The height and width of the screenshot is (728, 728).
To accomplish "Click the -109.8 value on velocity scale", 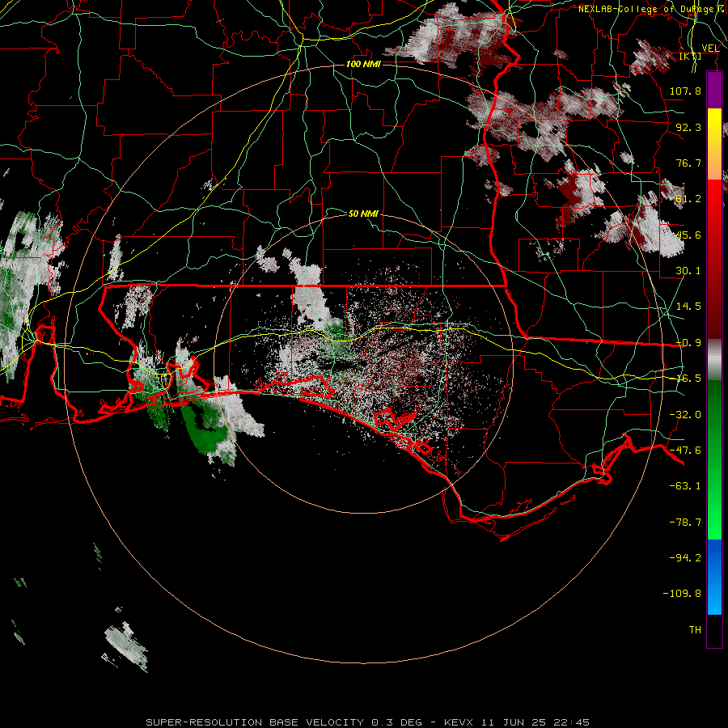I will tap(682, 594).
